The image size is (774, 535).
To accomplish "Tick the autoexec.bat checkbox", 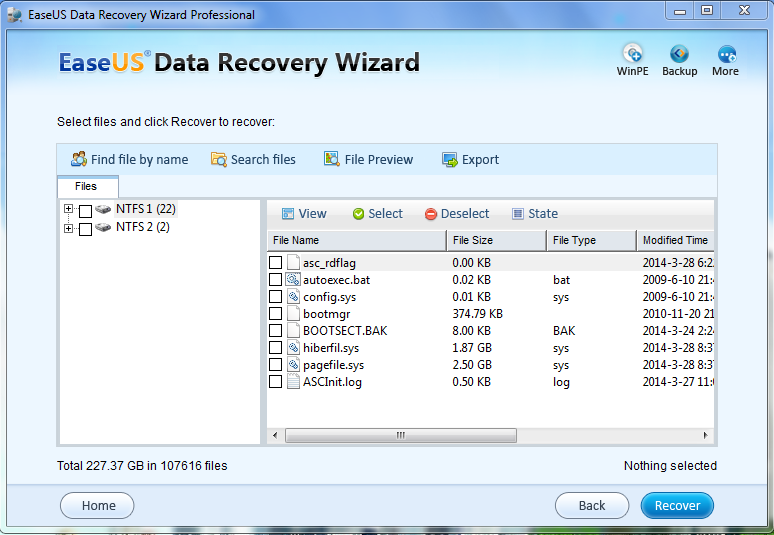I will tap(275, 280).
